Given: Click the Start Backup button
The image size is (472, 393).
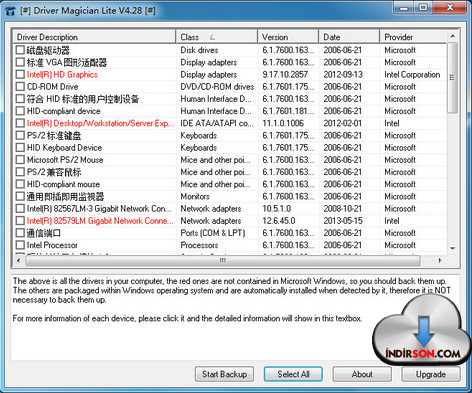Looking at the screenshot, I should pyautogui.click(x=224, y=374).
